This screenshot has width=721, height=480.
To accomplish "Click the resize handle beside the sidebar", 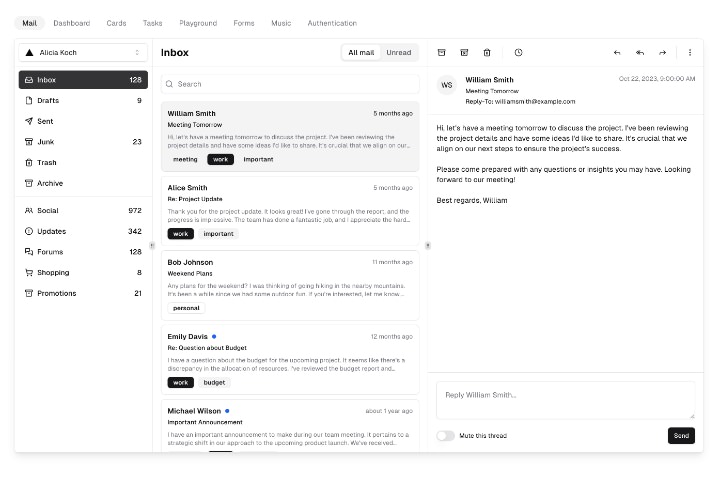I will pos(152,246).
